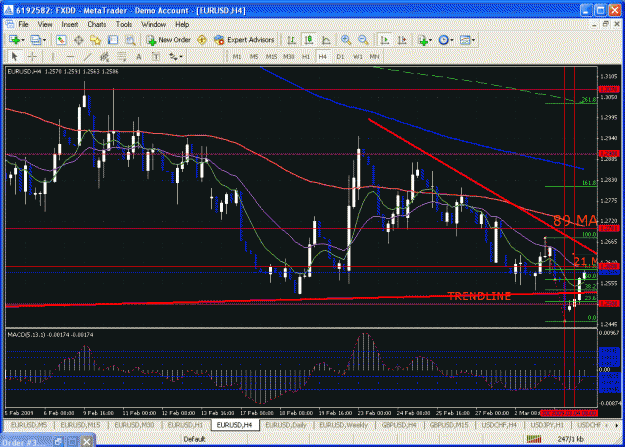Open the Charts menu
Image resolution: width=625 pixels, height=447 pixels.
click(x=97, y=24)
